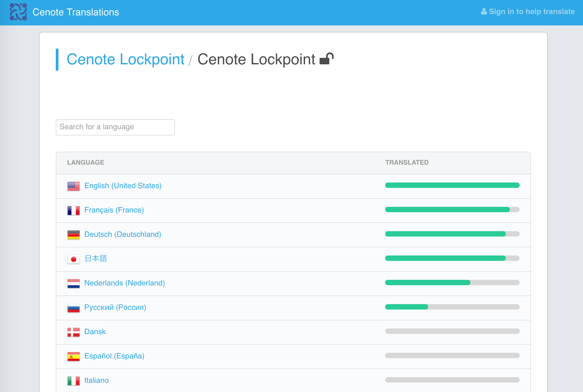Image resolution: width=583 pixels, height=392 pixels.
Task: Click the Nederlands progress bar
Action: coord(452,283)
